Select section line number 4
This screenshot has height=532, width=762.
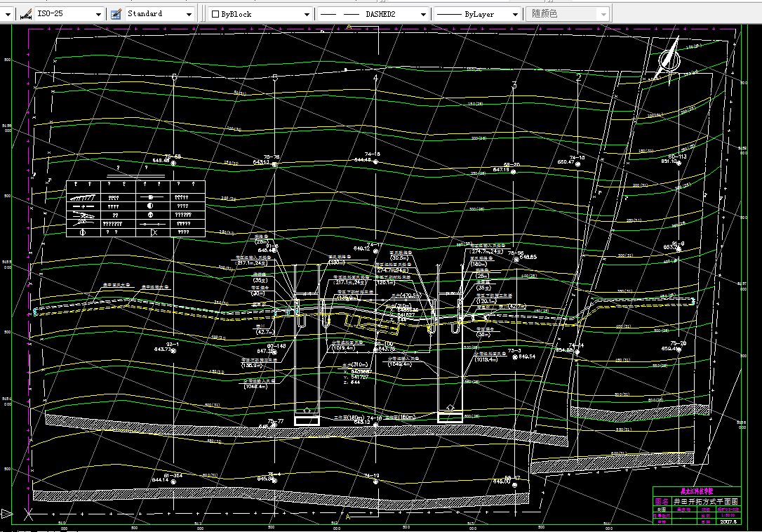[x=375, y=78]
